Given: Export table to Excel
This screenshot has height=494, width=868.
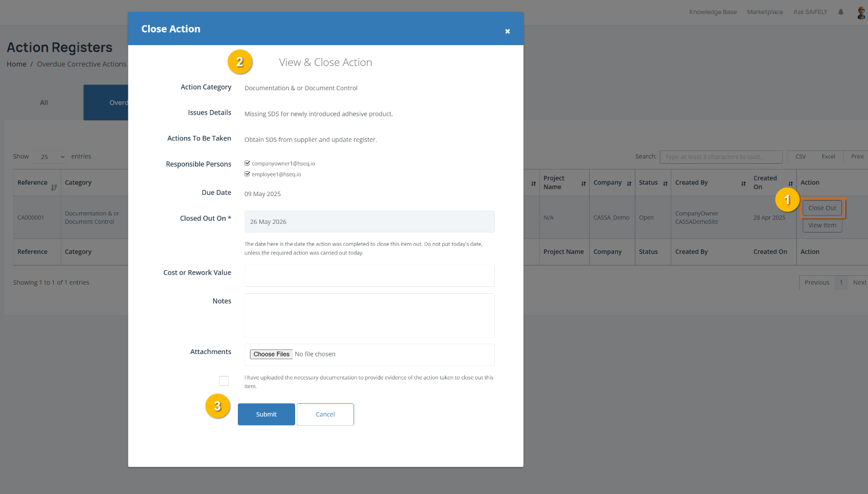Looking at the screenshot, I should 829,157.
